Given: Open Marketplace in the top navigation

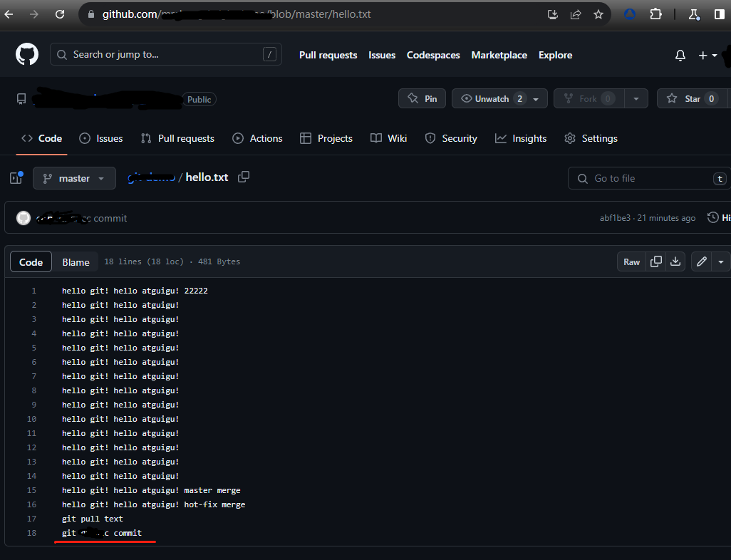Looking at the screenshot, I should click(x=499, y=55).
